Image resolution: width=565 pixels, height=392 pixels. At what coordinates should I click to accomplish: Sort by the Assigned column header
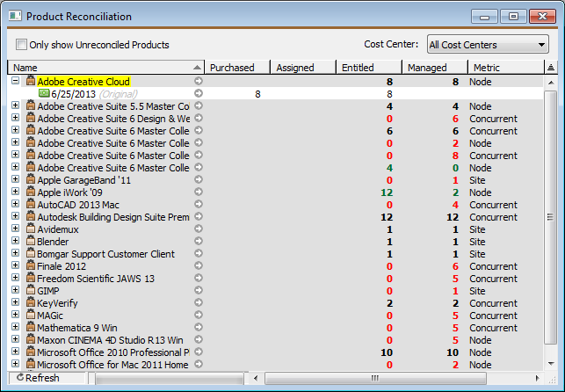pos(303,68)
